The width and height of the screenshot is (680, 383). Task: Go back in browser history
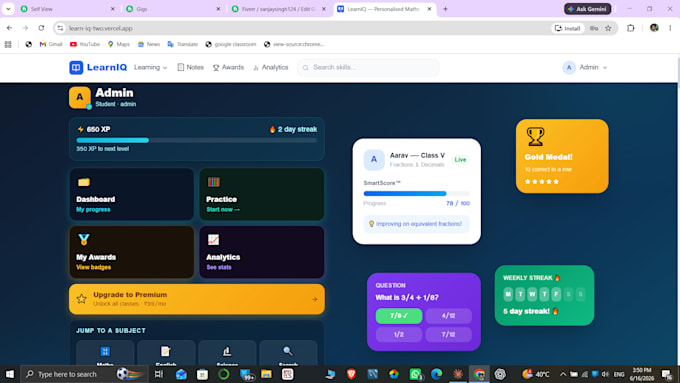click(10, 28)
